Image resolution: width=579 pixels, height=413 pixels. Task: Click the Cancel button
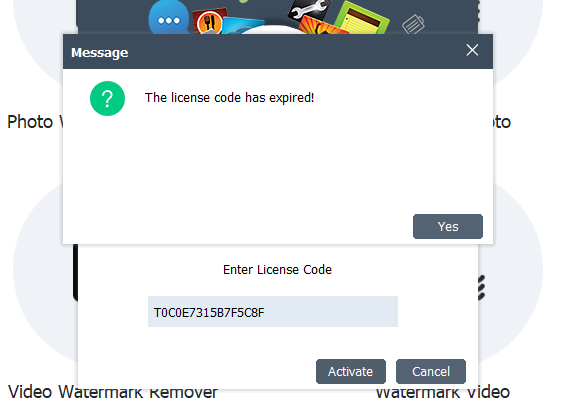431,371
